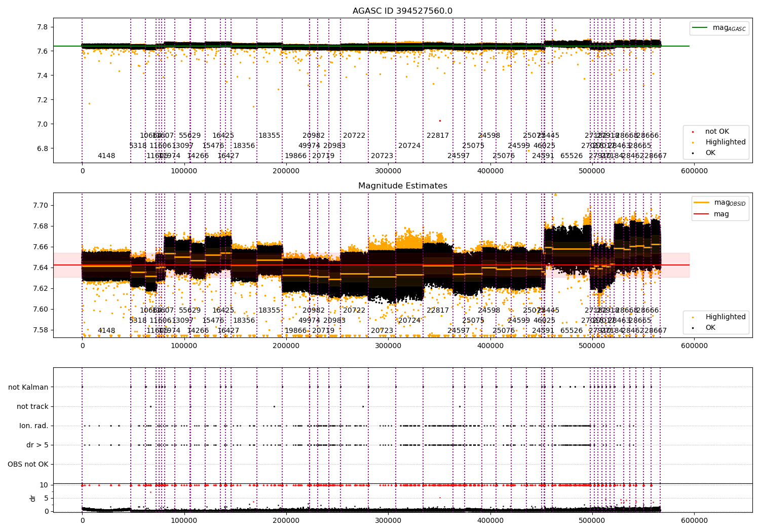The image size is (760, 532).
Task: Click the 7.68 y-axis tick label
Action: 41,226
